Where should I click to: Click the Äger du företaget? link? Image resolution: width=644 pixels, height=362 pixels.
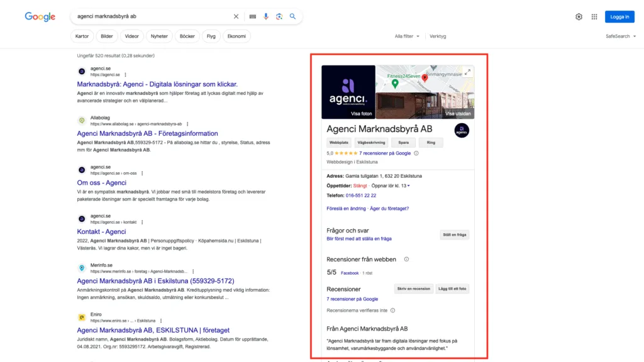(389, 209)
